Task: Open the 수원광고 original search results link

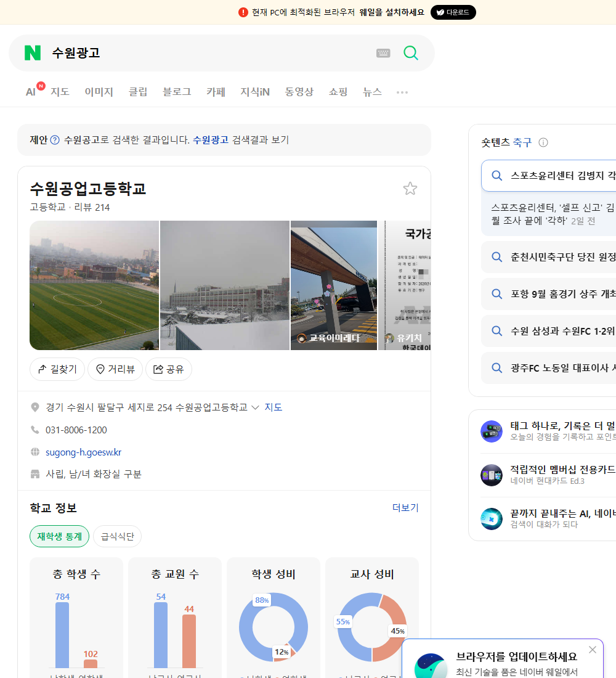Action: tap(211, 140)
